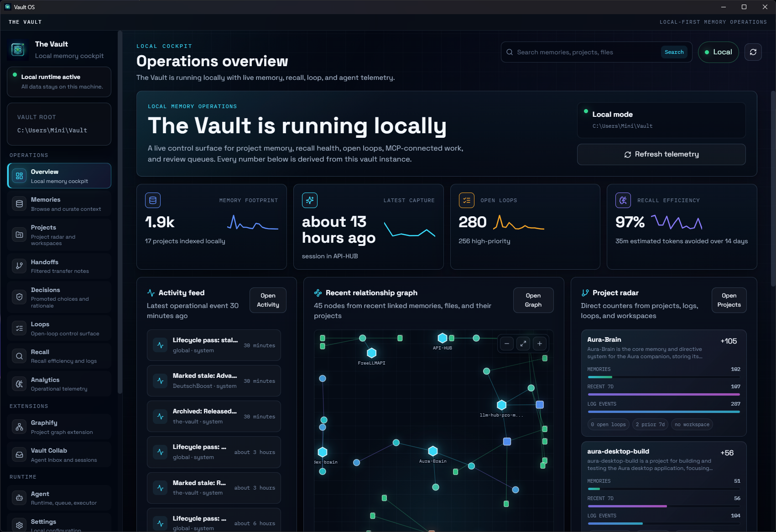Click the Memory Footprint database icon
The image size is (776, 532).
click(x=153, y=200)
